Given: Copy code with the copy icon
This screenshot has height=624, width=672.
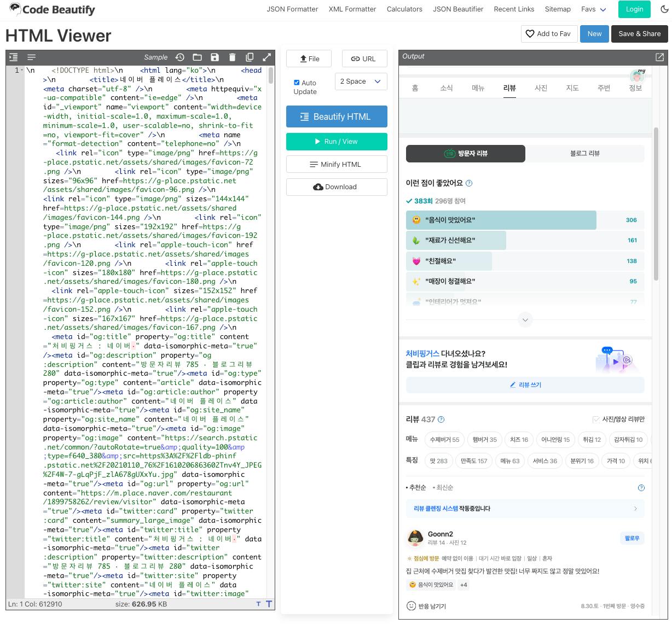Looking at the screenshot, I should point(250,57).
